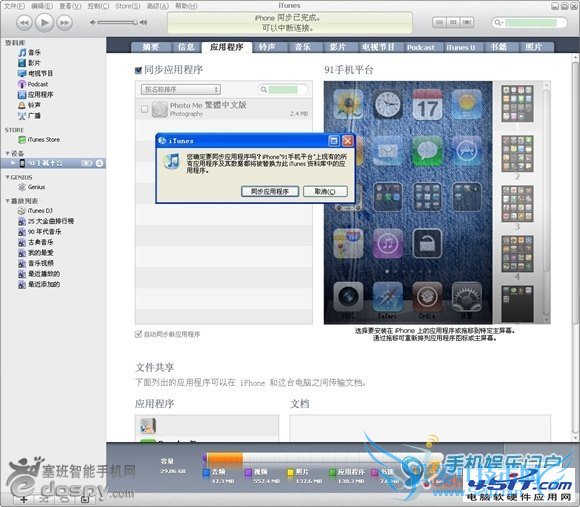The width and height of the screenshot is (580, 507).
Task: Open the 古典音乐 playlist
Action: 36,242
